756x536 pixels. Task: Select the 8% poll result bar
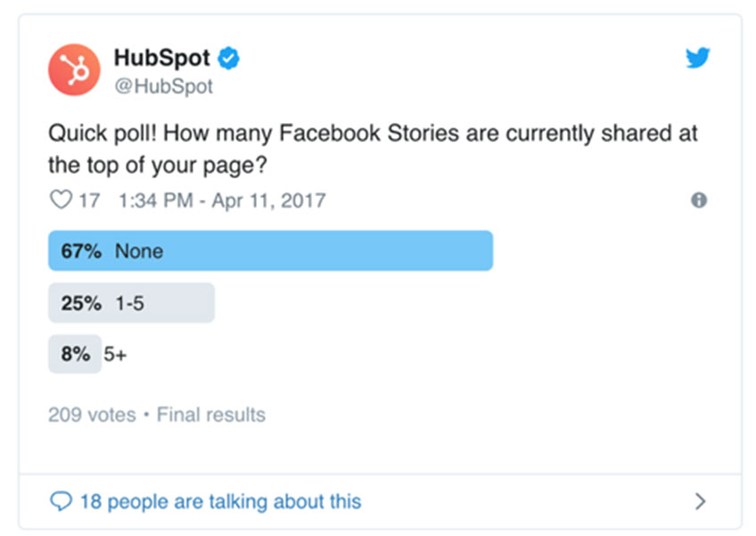click(x=75, y=354)
